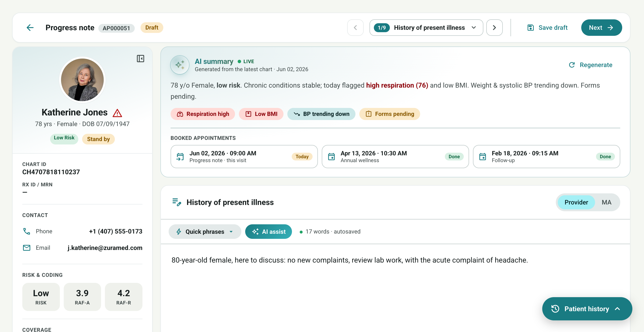Click the phone icon under Contact
The height and width of the screenshot is (332, 644).
26,231
